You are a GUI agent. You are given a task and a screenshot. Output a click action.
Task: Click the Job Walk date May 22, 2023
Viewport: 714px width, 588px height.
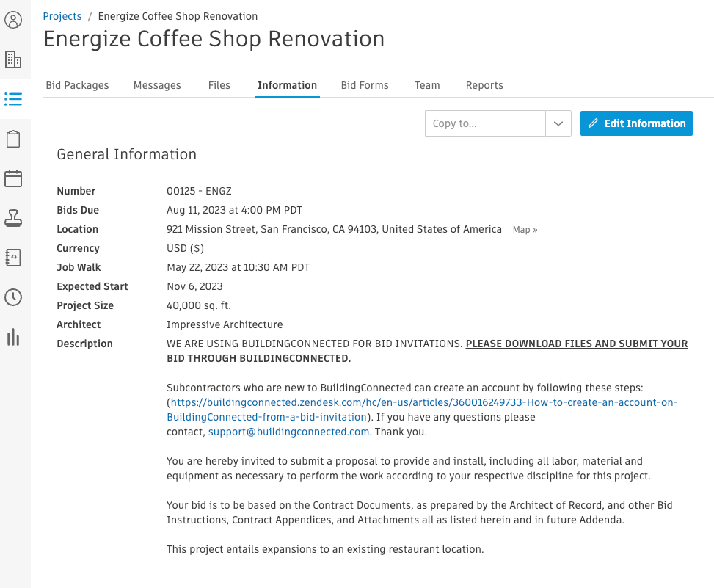238,267
